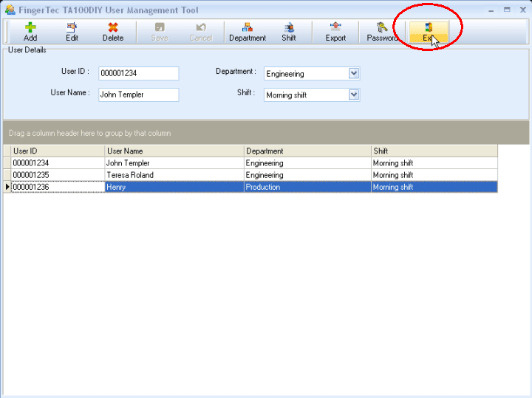Click the row indicator for Henry's row
The width and height of the screenshot is (532, 398).
[x=7, y=187]
